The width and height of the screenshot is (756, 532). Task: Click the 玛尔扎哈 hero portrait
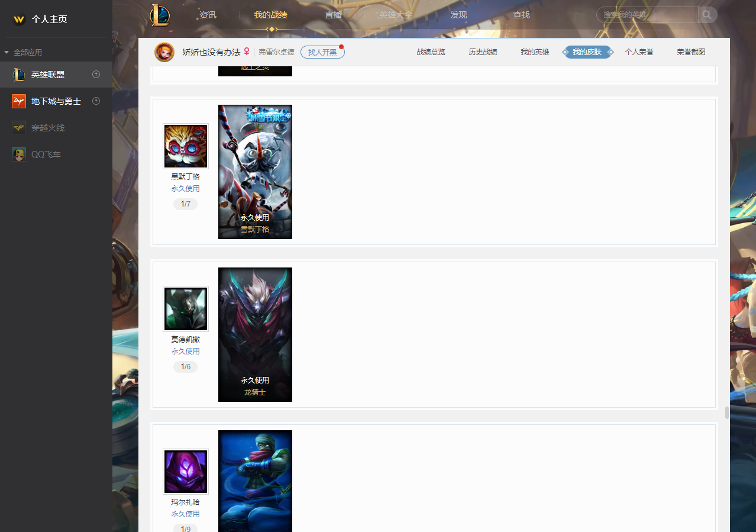tap(186, 472)
